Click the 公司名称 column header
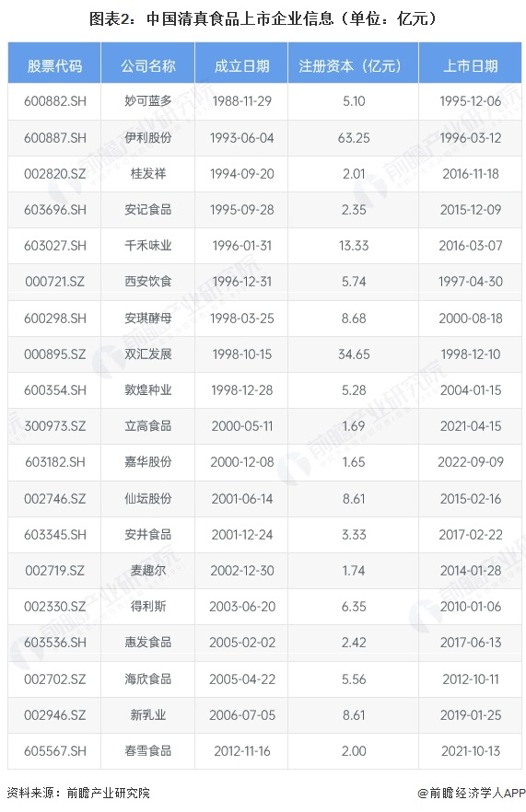This screenshot has width=526, height=812. tap(147, 66)
